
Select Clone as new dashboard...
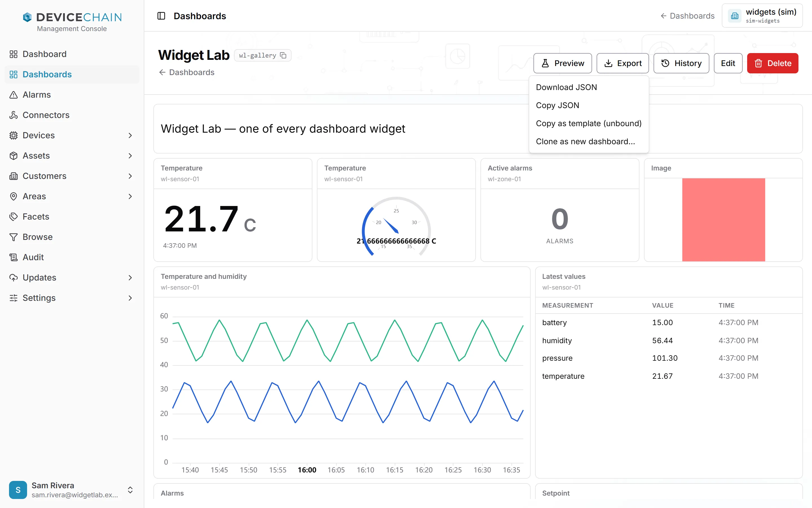588,141
